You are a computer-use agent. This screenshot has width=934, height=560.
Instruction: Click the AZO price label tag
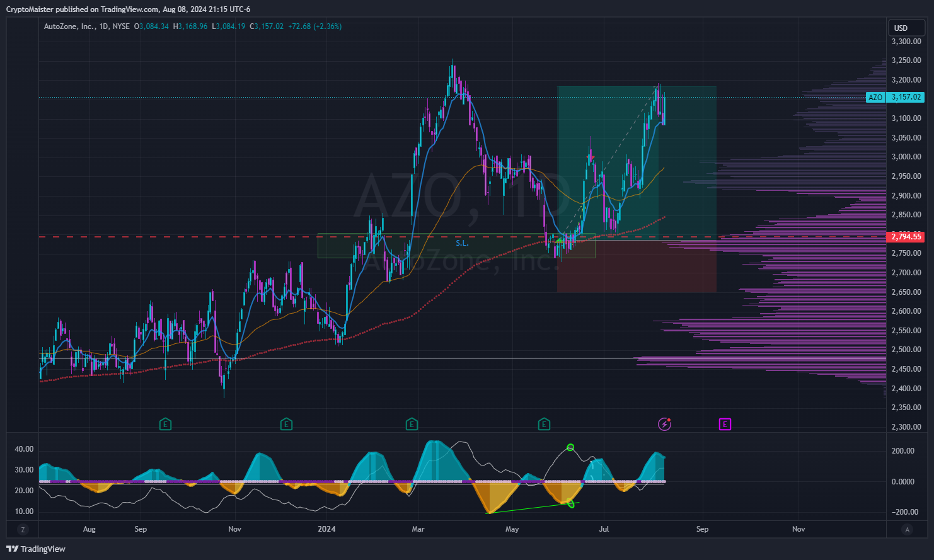click(875, 98)
